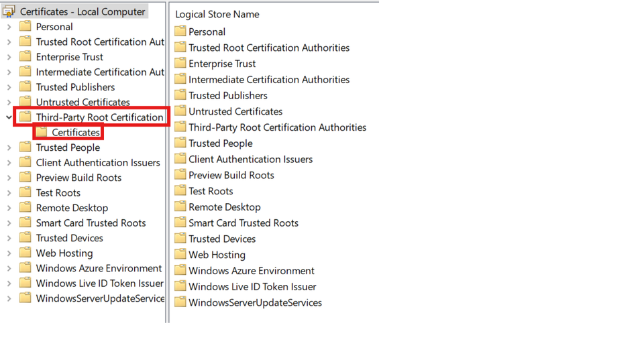Expand WindowsServerUpdateServices tree node
The height and width of the screenshot is (362, 644).
9,299
